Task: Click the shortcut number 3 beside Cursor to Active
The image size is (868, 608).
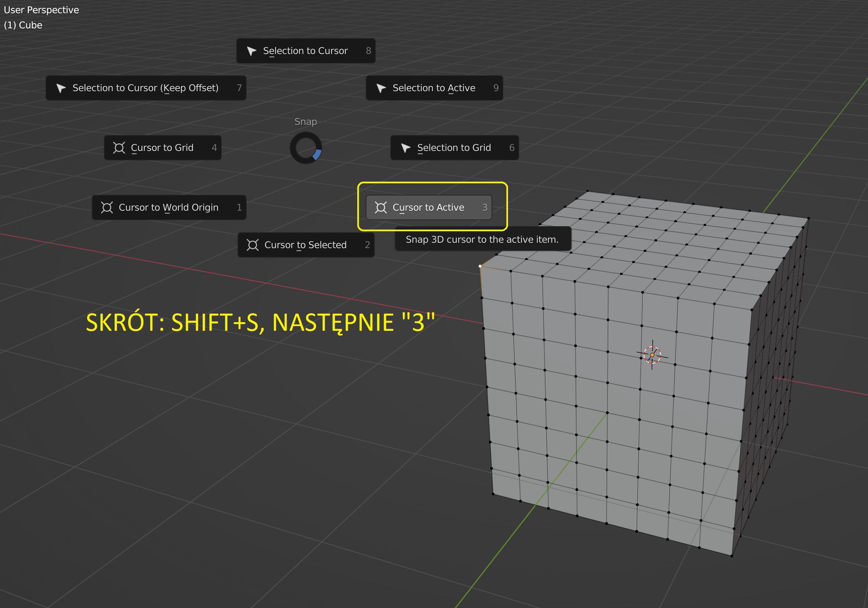Action: tap(485, 207)
